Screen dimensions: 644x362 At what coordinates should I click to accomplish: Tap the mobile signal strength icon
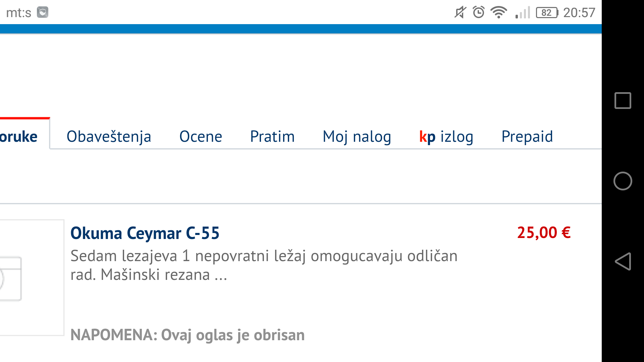pyautogui.click(x=523, y=12)
